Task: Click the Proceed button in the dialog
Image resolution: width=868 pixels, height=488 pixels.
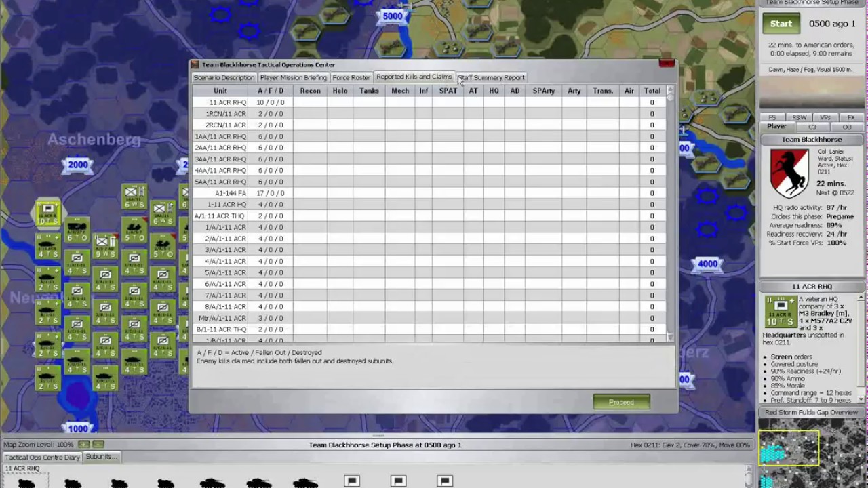Action: 621,402
